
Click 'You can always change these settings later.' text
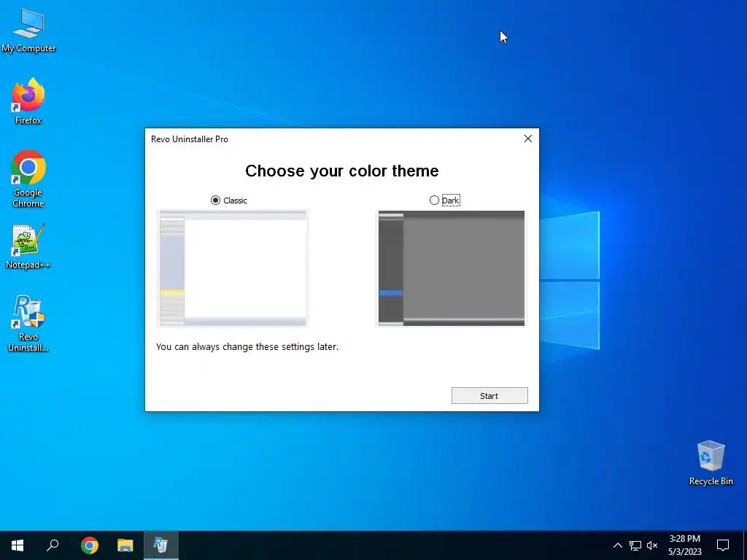[x=247, y=346]
